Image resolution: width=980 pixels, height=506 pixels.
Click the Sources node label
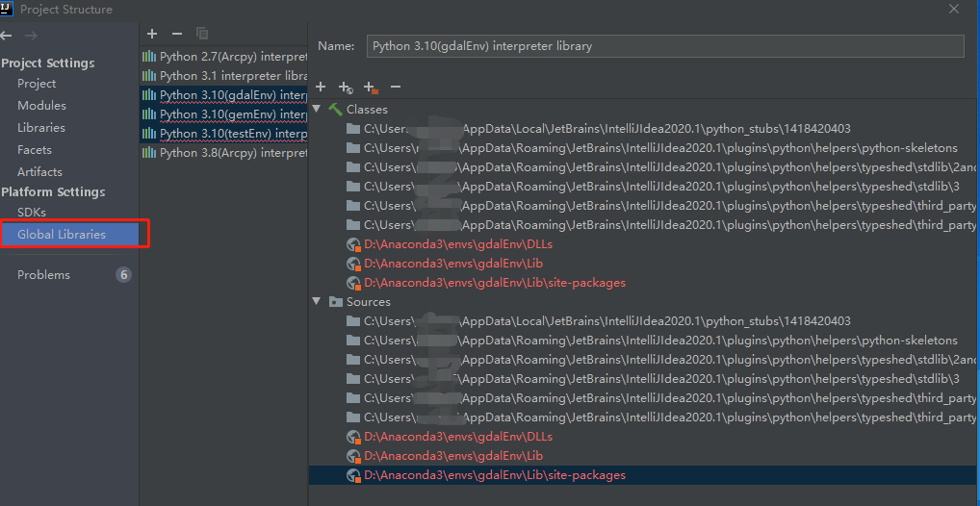click(x=369, y=302)
